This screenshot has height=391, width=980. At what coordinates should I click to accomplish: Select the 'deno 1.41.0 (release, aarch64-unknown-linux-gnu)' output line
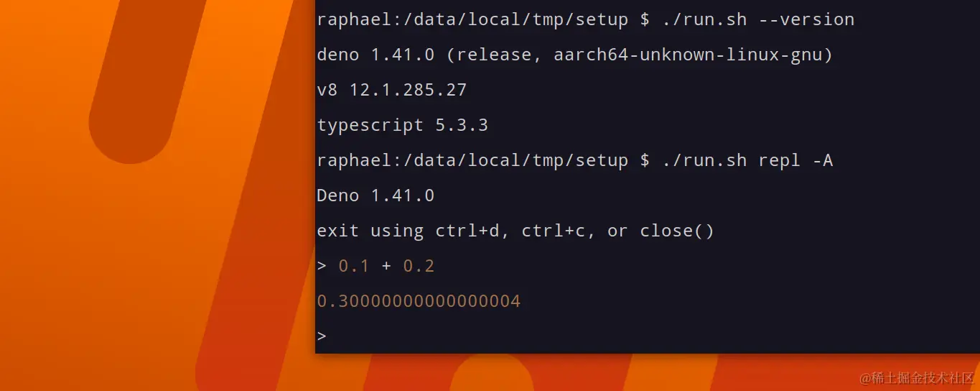574,55
